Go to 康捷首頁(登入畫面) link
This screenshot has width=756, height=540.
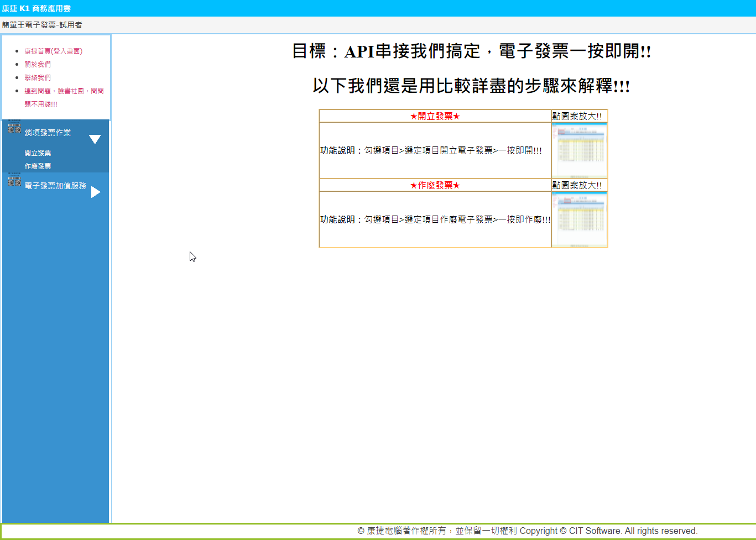(x=53, y=51)
